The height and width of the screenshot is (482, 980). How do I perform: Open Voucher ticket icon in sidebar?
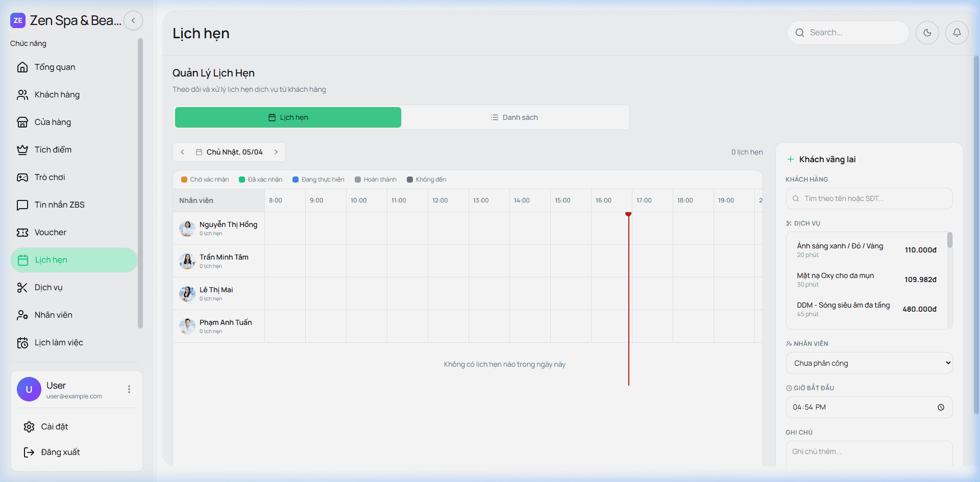22,233
